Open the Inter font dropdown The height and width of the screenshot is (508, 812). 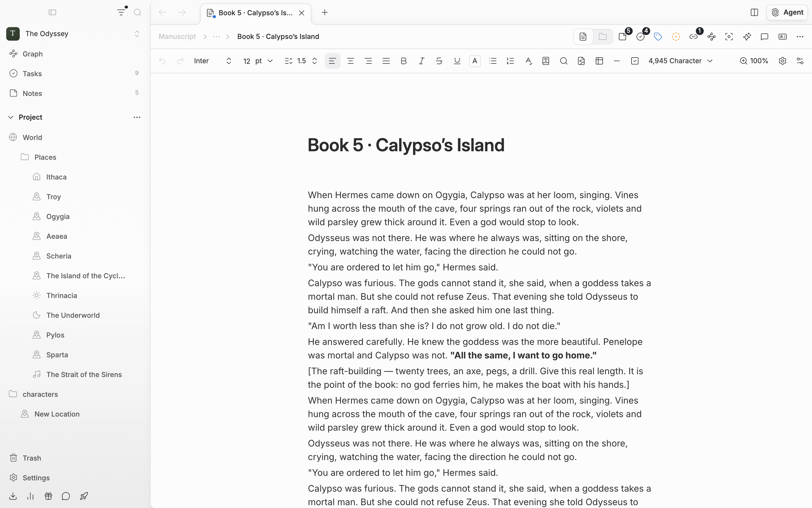213,61
